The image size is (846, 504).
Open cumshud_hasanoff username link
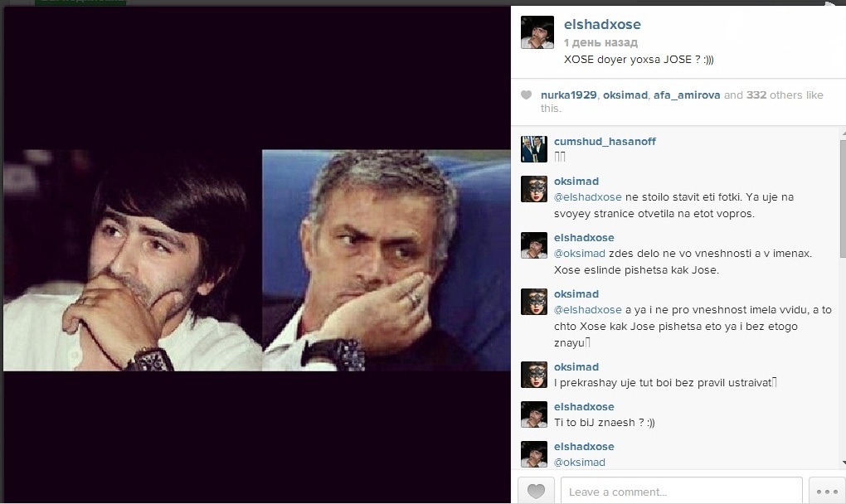click(x=605, y=141)
